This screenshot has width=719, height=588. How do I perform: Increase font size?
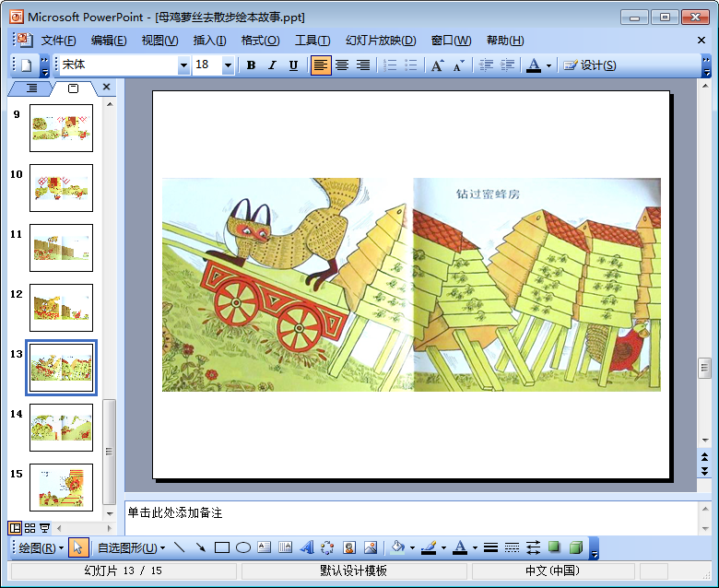pos(438,65)
